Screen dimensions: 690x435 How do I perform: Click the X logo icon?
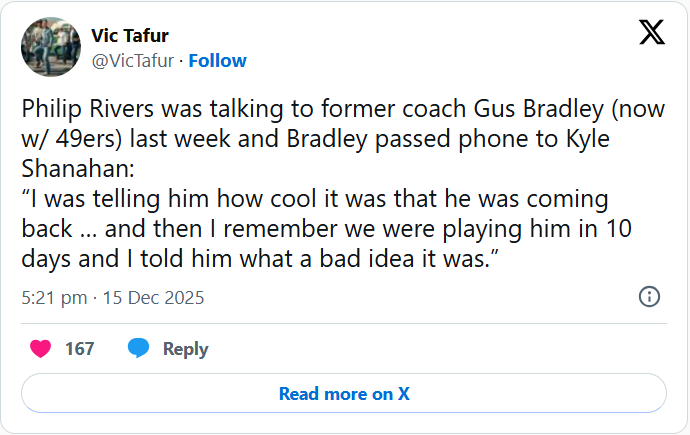click(x=651, y=34)
